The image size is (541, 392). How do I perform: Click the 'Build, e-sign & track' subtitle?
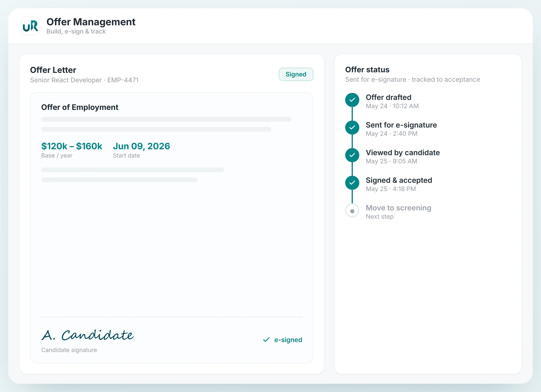tap(76, 32)
